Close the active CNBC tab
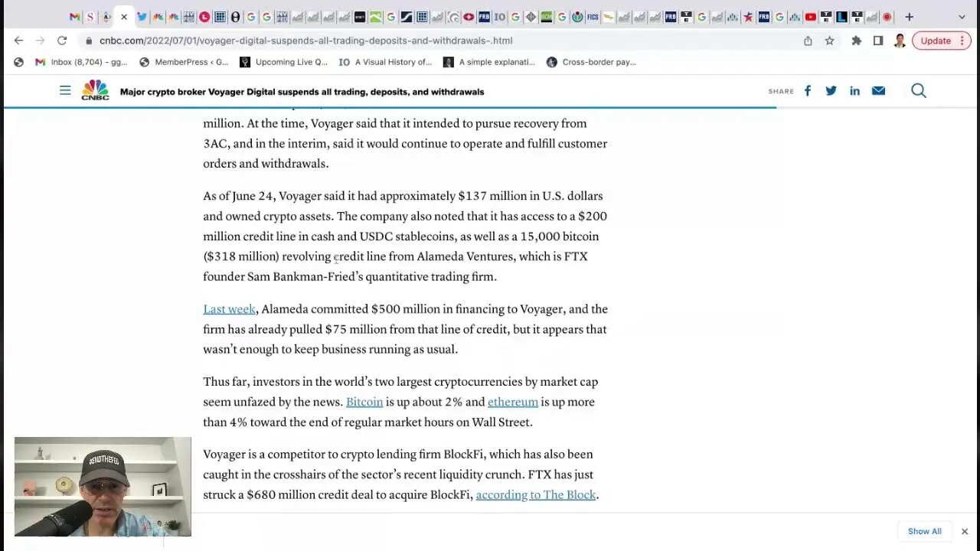Image resolution: width=980 pixels, height=551 pixels. tap(123, 17)
